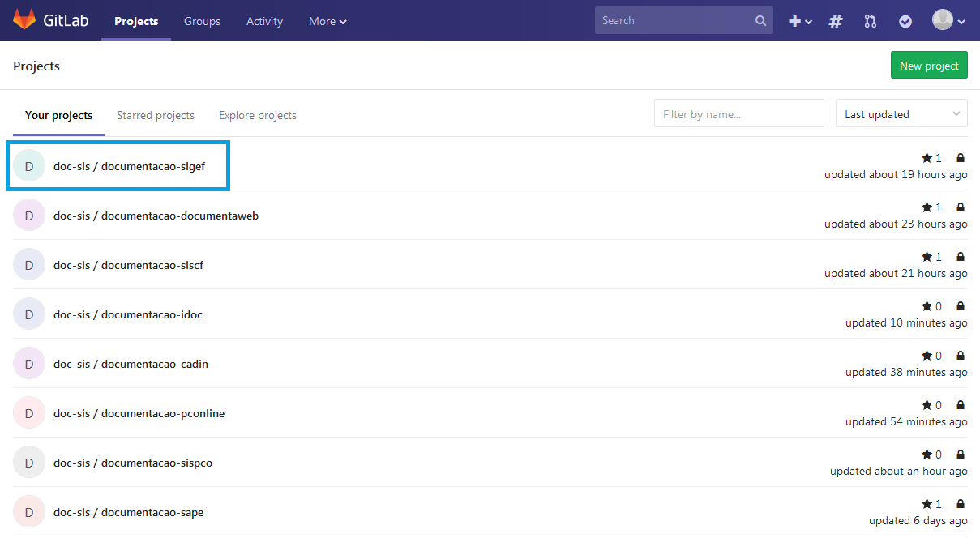The height and width of the screenshot is (538, 980).
Task: Open the todos checkmark icon
Action: [905, 21]
